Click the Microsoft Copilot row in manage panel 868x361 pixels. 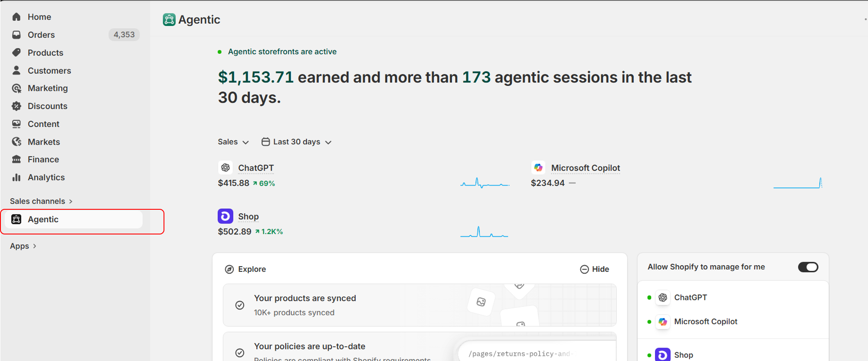pyautogui.click(x=733, y=322)
